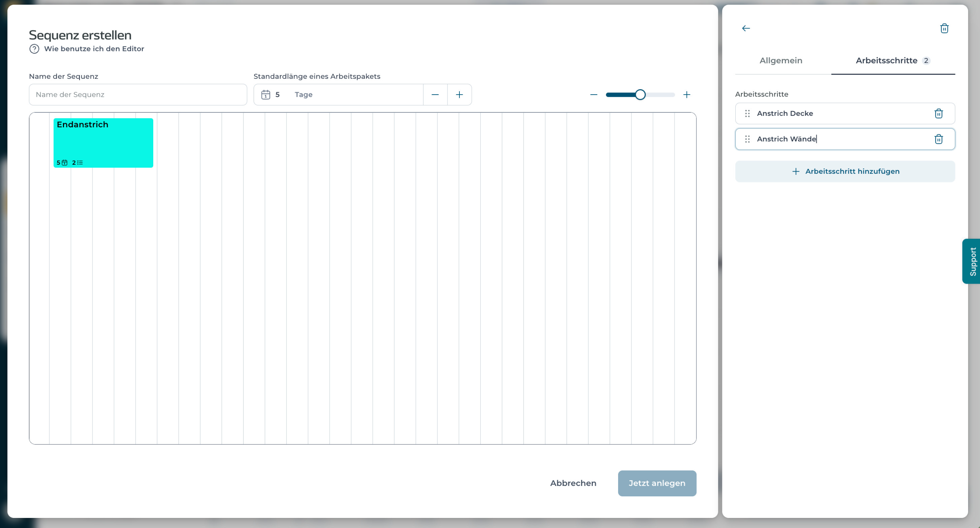Delete the Anstrich Wände step
The image size is (980, 528).
click(939, 139)
